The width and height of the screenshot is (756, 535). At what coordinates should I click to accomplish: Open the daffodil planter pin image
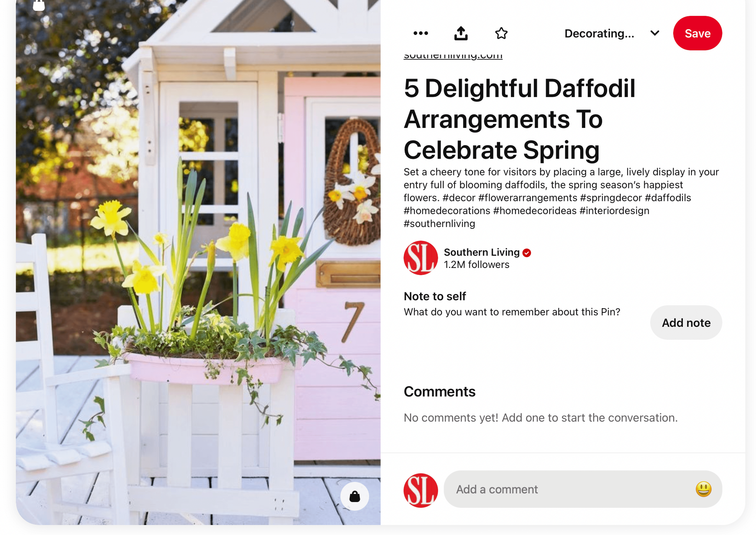198,262
